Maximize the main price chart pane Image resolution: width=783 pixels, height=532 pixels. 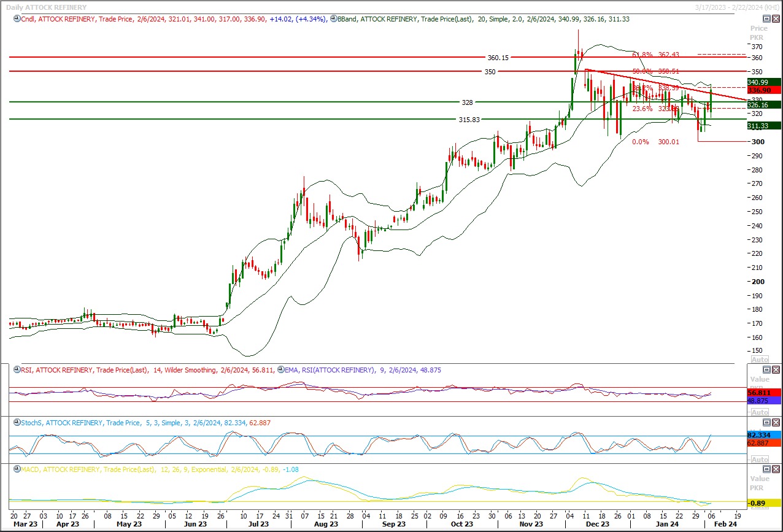(x=766, y=19)
